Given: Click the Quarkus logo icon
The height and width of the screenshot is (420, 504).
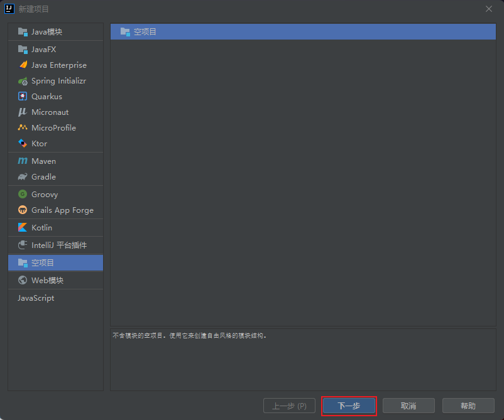Looking at the screenshot, I should pos(23,96).
